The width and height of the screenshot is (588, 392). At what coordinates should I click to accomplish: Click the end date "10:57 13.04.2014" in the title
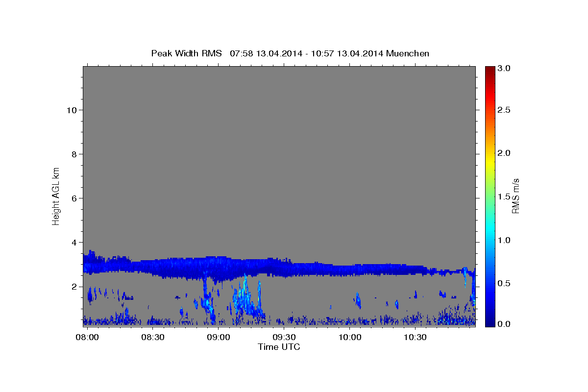(348, 53)
